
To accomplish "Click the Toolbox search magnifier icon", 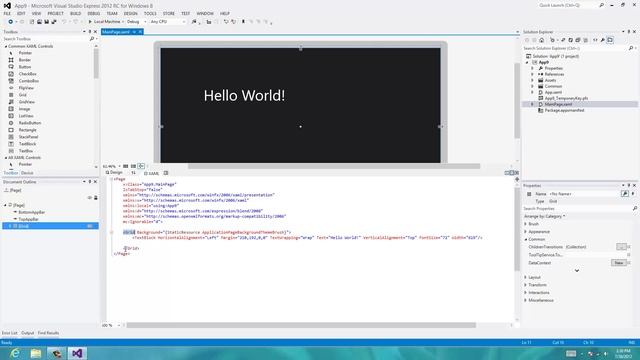I will tap(92, 39).
